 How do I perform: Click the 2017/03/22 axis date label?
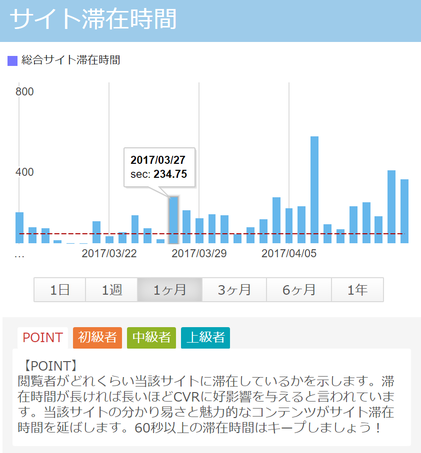[109, 253]
